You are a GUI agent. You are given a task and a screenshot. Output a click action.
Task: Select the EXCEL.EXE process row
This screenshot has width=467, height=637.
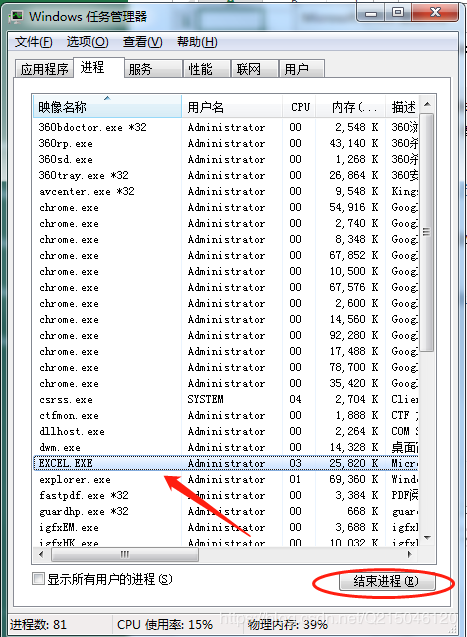(x=226, y=463)
